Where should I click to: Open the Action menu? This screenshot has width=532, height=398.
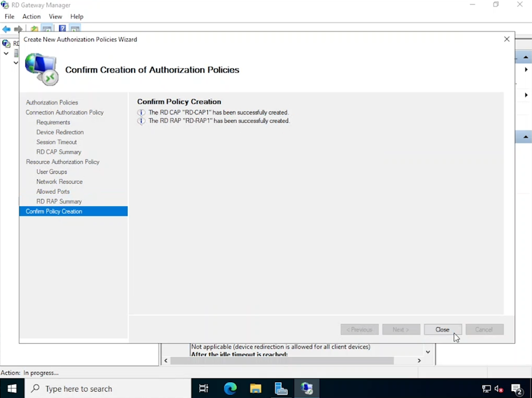coord(31,16)
